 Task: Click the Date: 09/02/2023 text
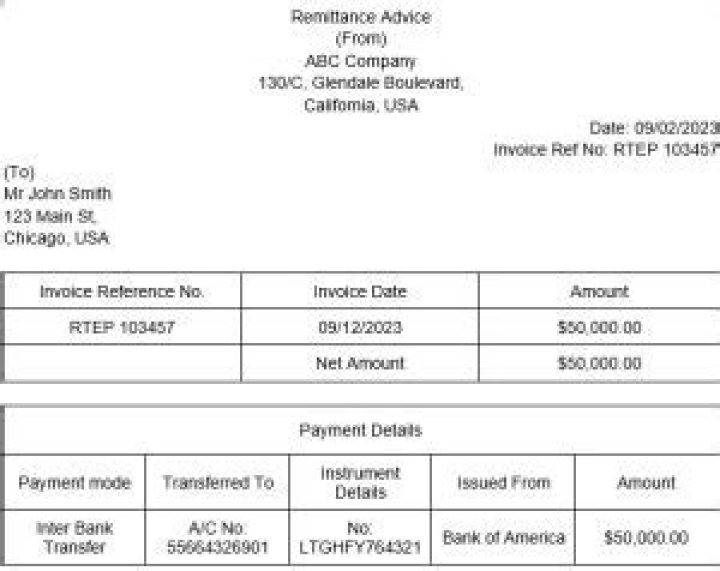point(654,128)
